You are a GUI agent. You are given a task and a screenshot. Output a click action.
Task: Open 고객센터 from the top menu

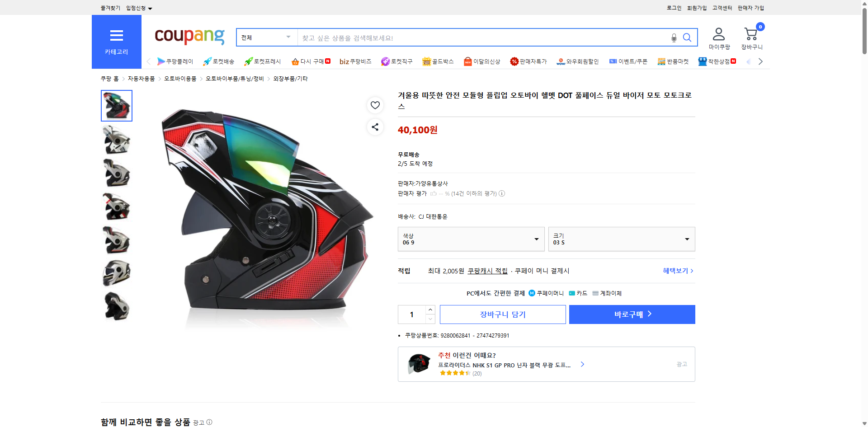pos(722,8)
